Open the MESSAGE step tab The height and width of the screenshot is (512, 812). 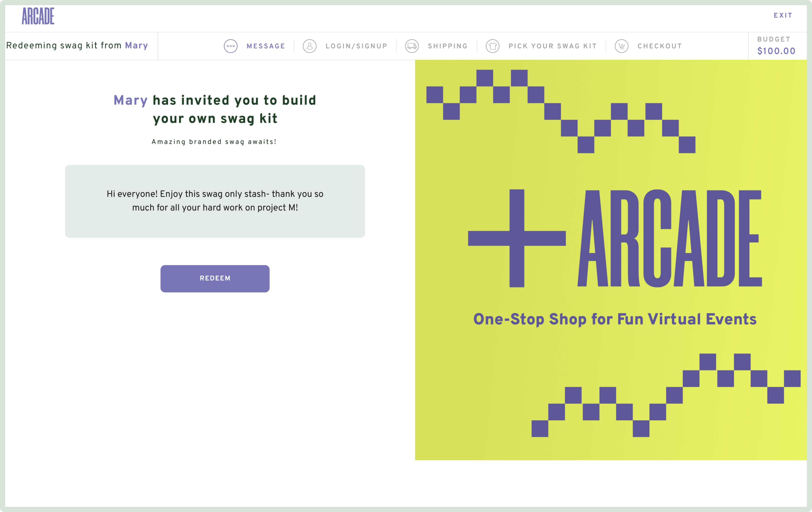click(x=266, y=46)
